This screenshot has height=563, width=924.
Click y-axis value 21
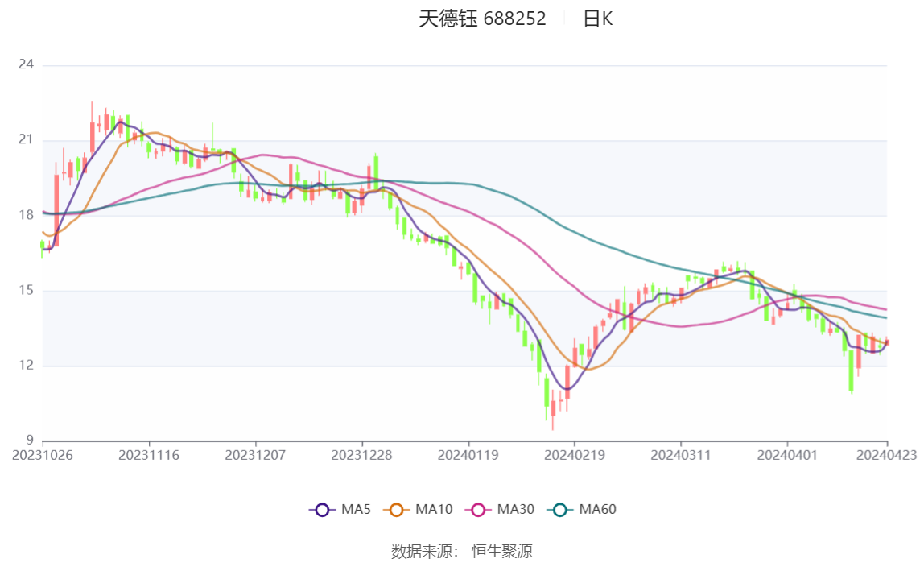pos(26,139)
